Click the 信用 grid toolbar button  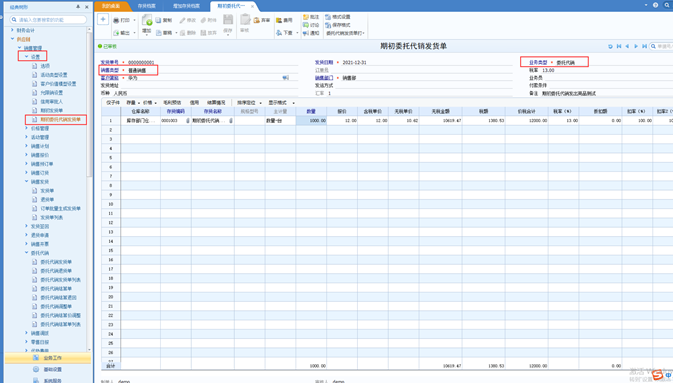(194, 103)
